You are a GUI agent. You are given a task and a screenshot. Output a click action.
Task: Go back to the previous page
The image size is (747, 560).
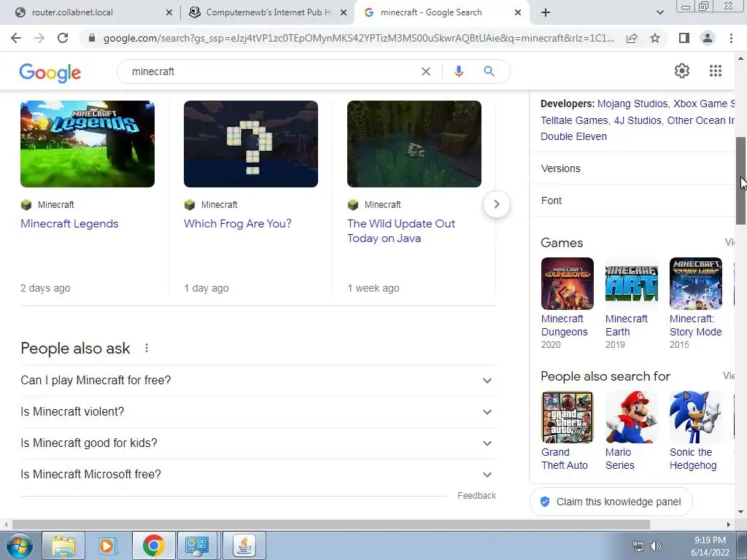tap(16, 38)
